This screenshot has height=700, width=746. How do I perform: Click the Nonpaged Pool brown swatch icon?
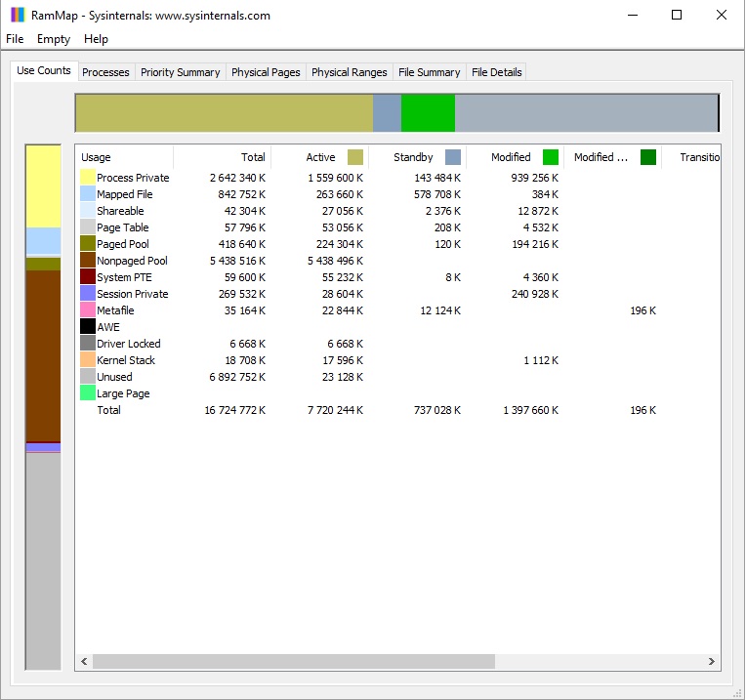point(88,261)
